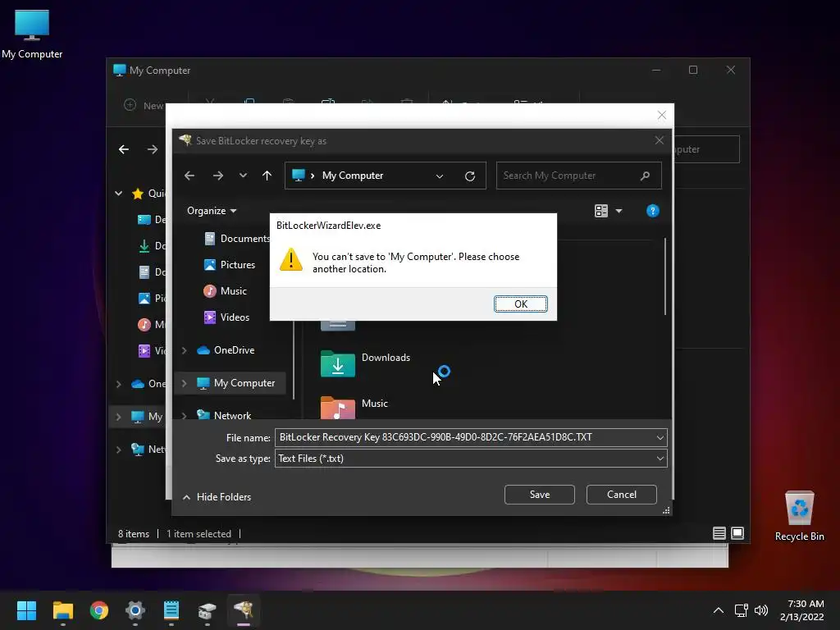The image size is (840, 630).
Task: Select Documents in the dialog folder tree
Action: tap(237, 239)
